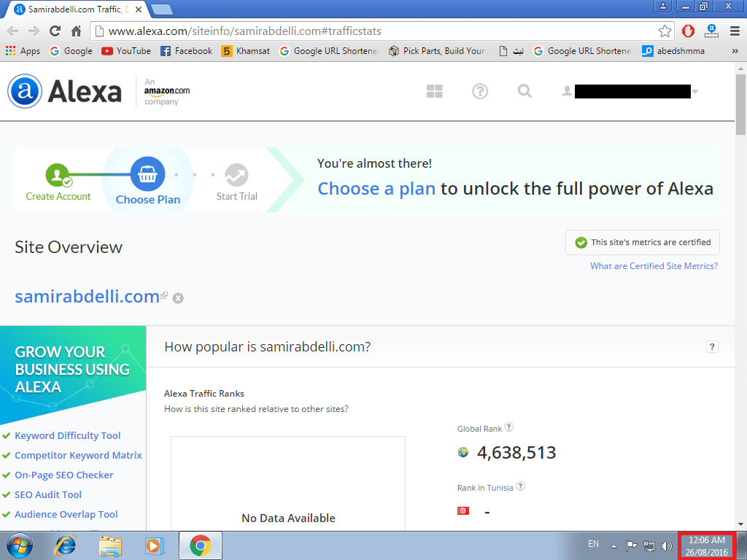Expand the user account dropdown arrow
The image size is (747, 560).
pos(695,91)
